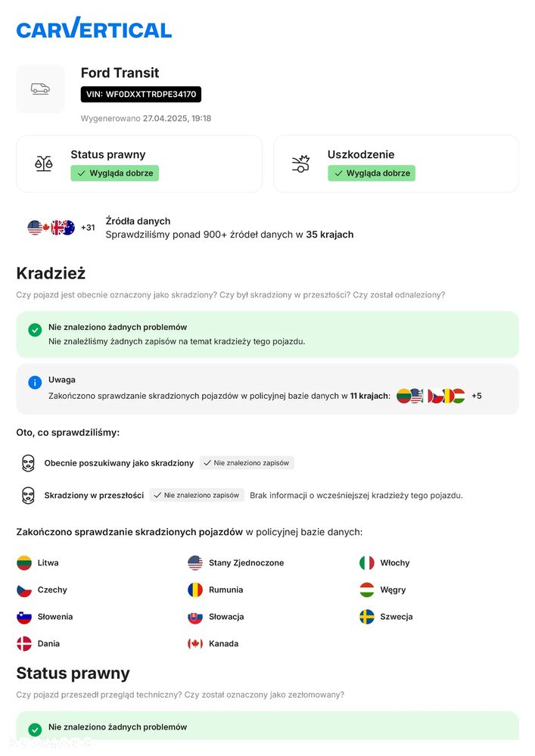535x756 pixels.
Task: Click the thief icon for past theft
Action: 28,496
